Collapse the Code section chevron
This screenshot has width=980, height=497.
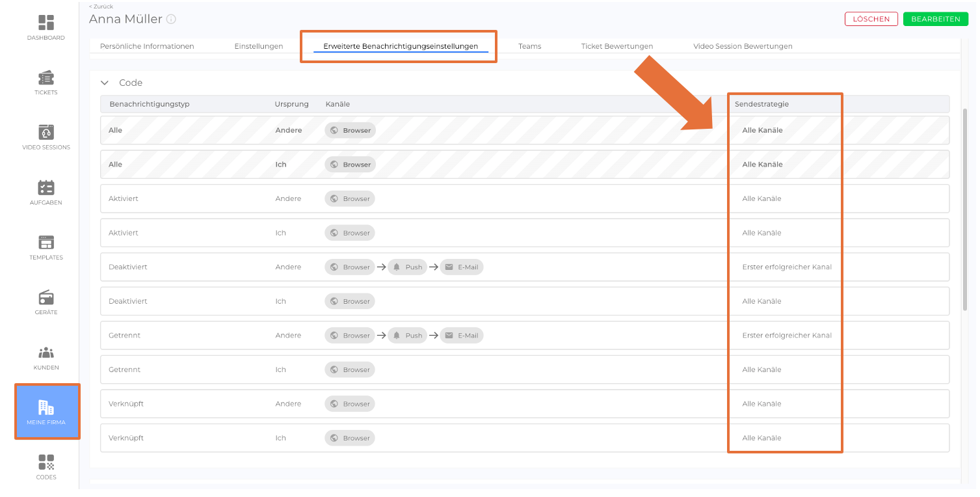(x=105, y=83)
